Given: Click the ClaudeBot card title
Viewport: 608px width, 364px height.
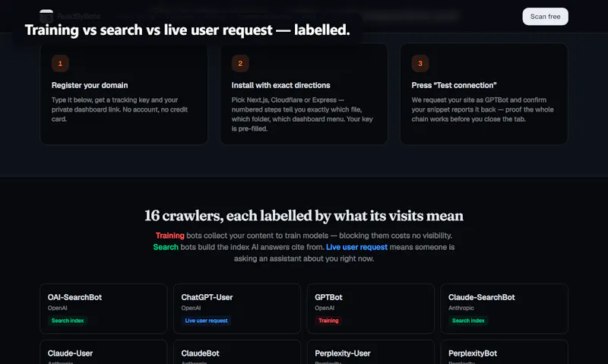Looking at the screenshot, I should coord(200,353).
